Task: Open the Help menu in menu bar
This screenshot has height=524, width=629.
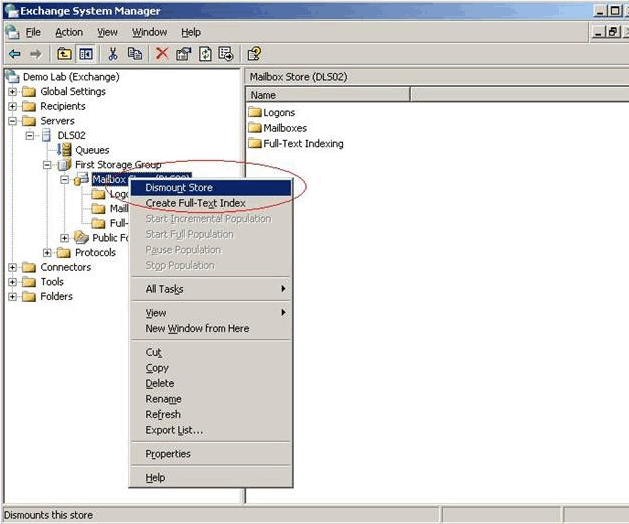Action: pyautogui.click(x=191, y=32)
